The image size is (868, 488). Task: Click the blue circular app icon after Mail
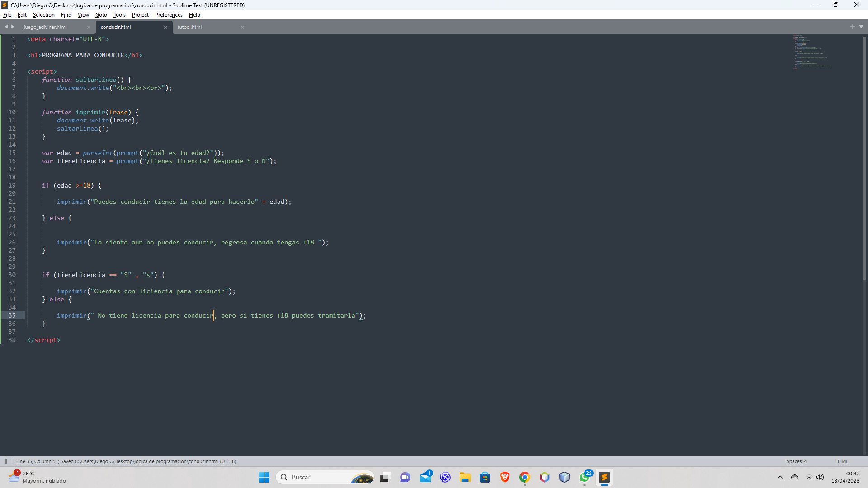[x=445, y=477]
